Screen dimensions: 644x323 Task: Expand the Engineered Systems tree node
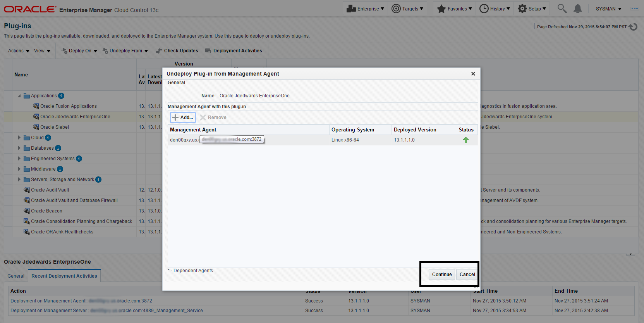[19, 159]
